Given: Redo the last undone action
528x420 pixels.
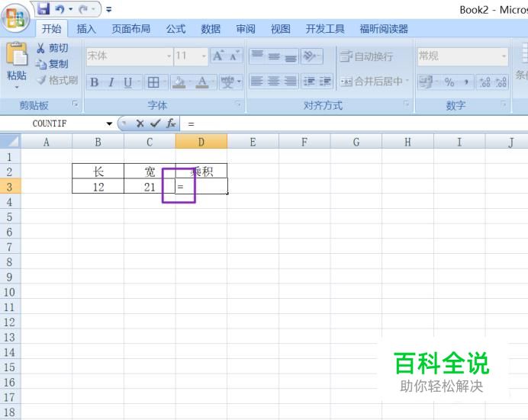Looking at the screenshot, I should (83, 9).
